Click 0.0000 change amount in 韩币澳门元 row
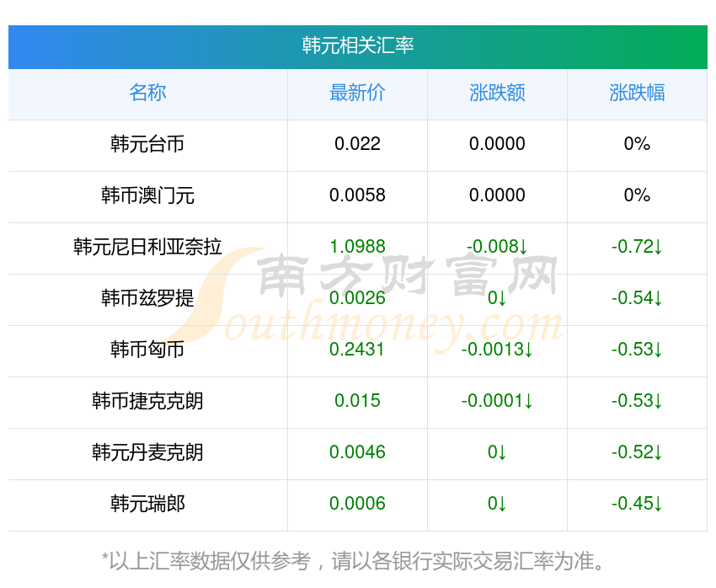 coord(497,195)
